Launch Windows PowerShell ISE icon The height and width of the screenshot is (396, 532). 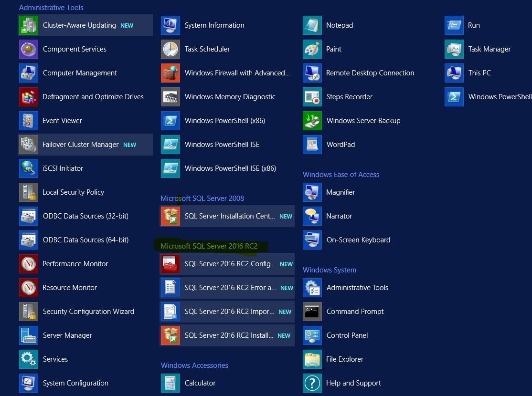[x=170, y=145]
